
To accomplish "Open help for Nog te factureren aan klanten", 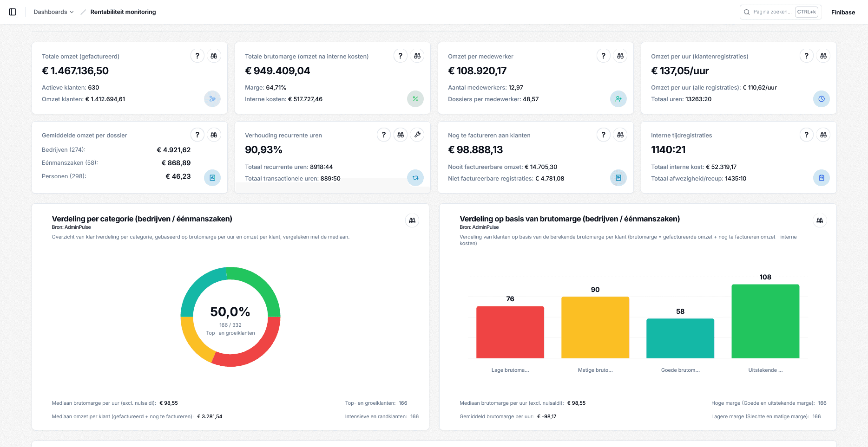I will point(604,135).
